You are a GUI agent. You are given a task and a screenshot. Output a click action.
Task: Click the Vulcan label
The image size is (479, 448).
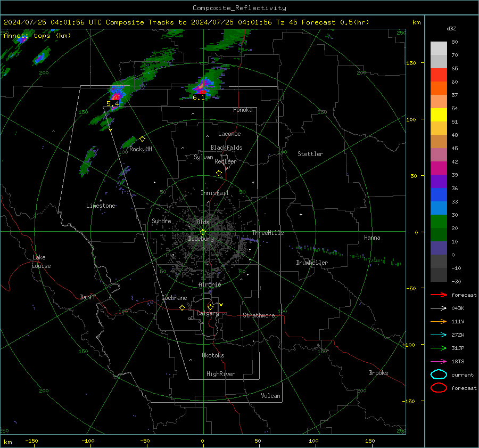tap(271, 396)
